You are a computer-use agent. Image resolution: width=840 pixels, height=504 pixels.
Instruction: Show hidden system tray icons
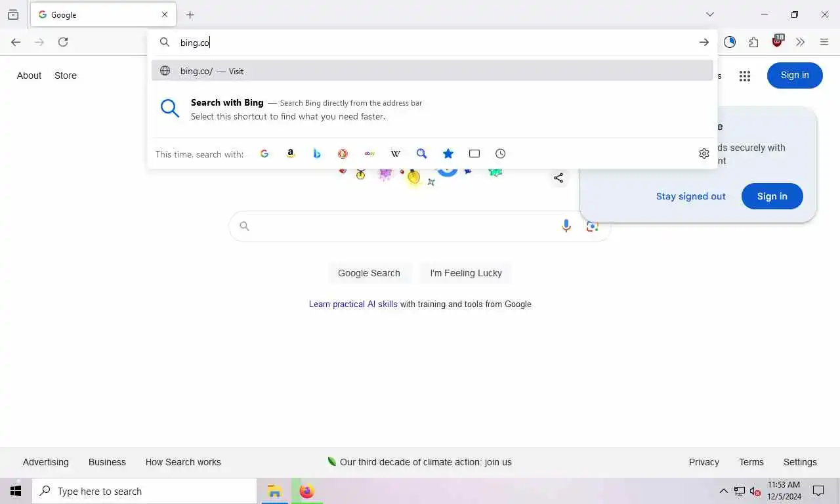(x=723, y=491)
